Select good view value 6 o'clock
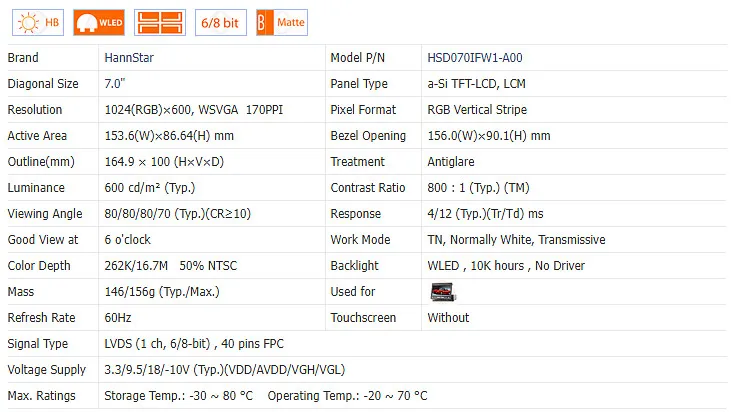 128,240
